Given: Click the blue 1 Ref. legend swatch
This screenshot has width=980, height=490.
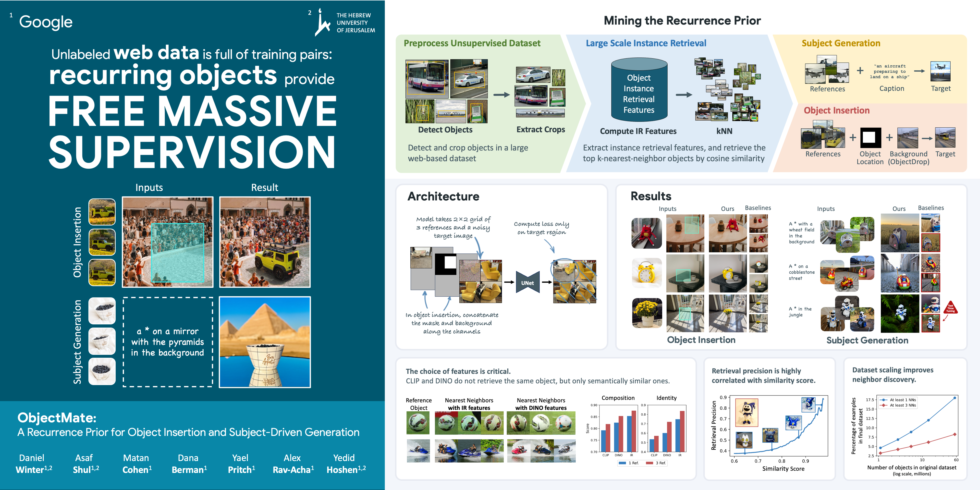Looking at the screenshot, I should tap(622, 463).
